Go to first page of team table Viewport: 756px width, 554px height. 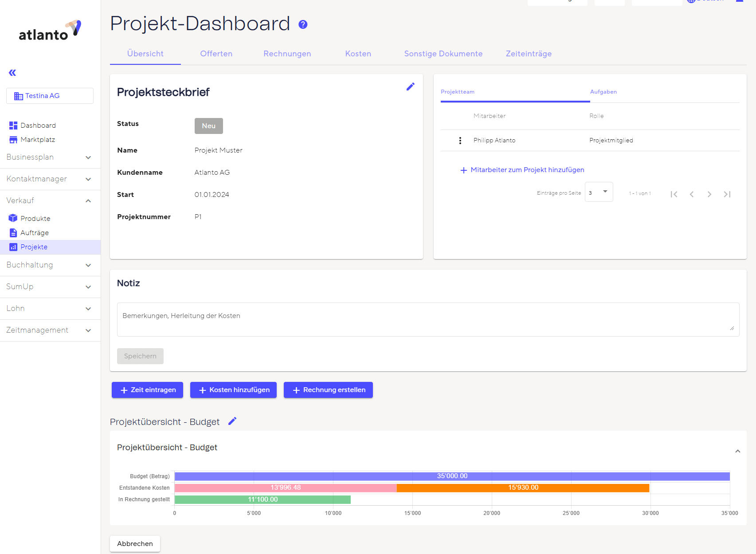(674, 194)
